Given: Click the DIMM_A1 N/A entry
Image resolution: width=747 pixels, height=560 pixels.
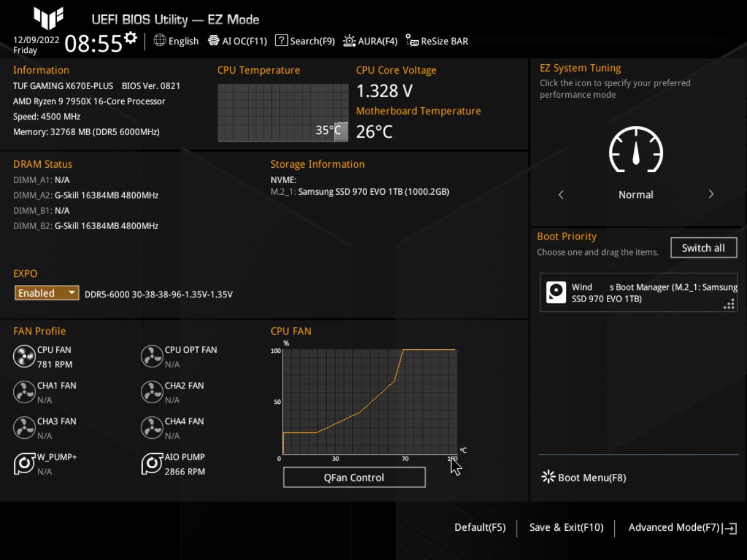Looking at the screenshot, I should [x=41, y=180].
